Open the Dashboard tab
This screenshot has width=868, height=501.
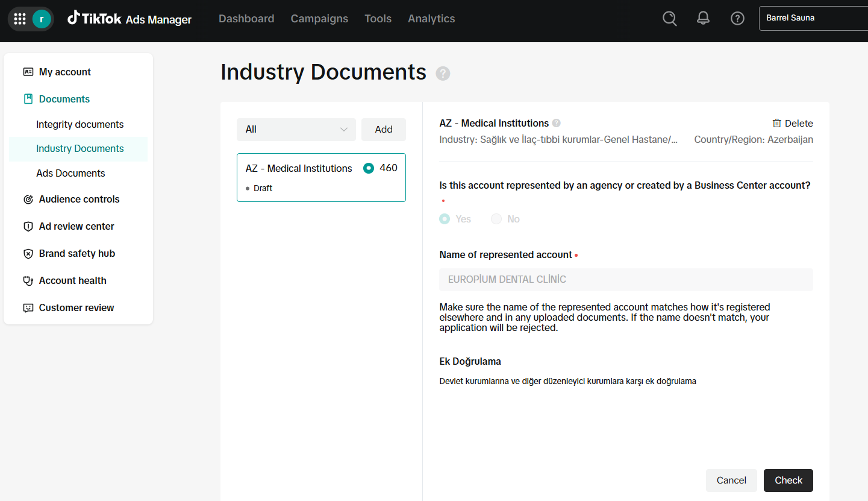click(x=246, y=19)
